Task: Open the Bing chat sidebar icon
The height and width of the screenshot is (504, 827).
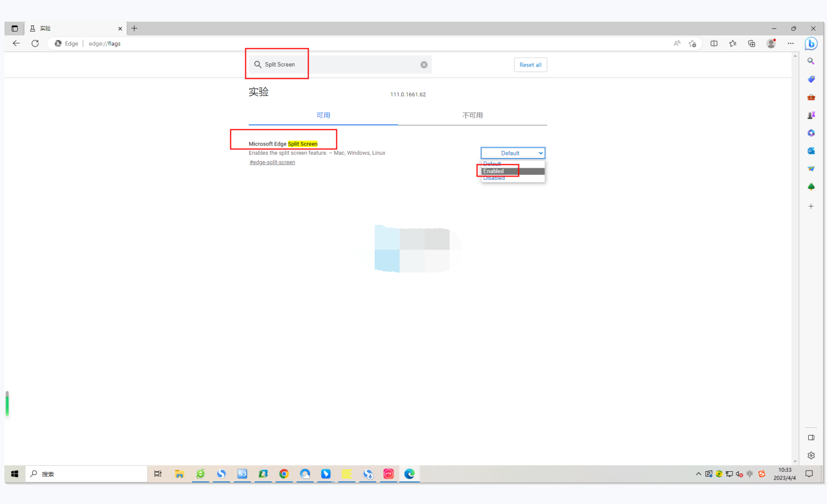Action: (x=811, y=43)
